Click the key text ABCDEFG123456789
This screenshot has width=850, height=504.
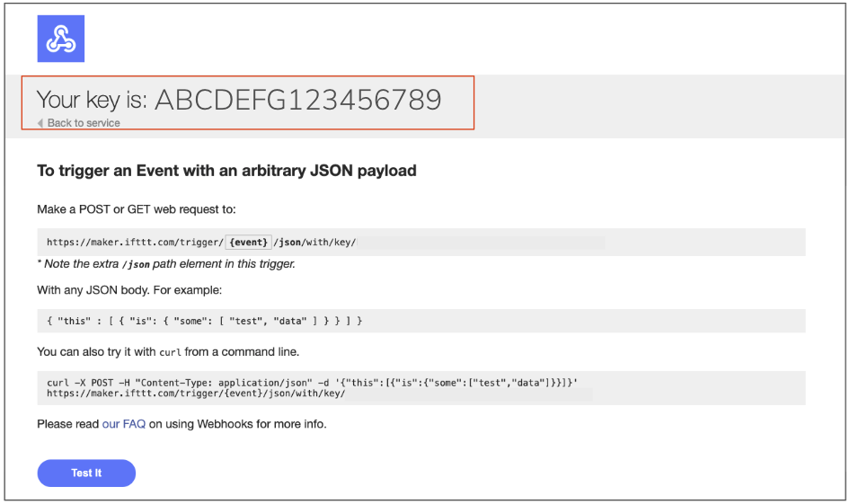coord(298,99)
